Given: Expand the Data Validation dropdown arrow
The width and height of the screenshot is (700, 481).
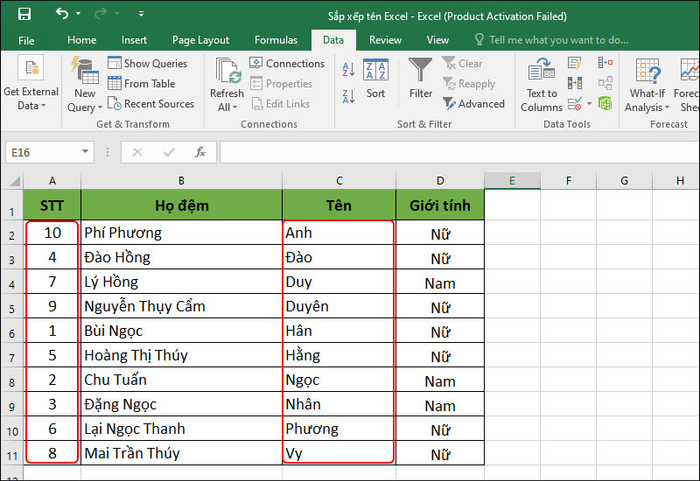Looking at the screenshot, I should (589, 104).
